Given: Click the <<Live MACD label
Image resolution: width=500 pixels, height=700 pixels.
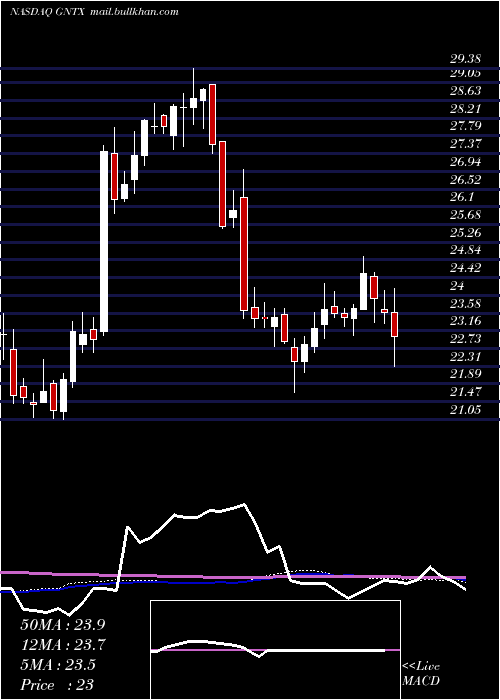Looking at the screenshot, I should click(x=421, y=674).
